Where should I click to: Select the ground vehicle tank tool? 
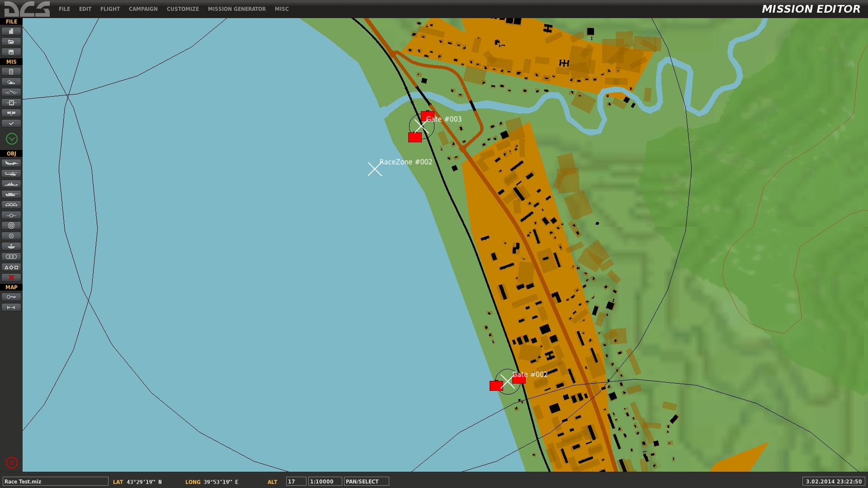11,194
